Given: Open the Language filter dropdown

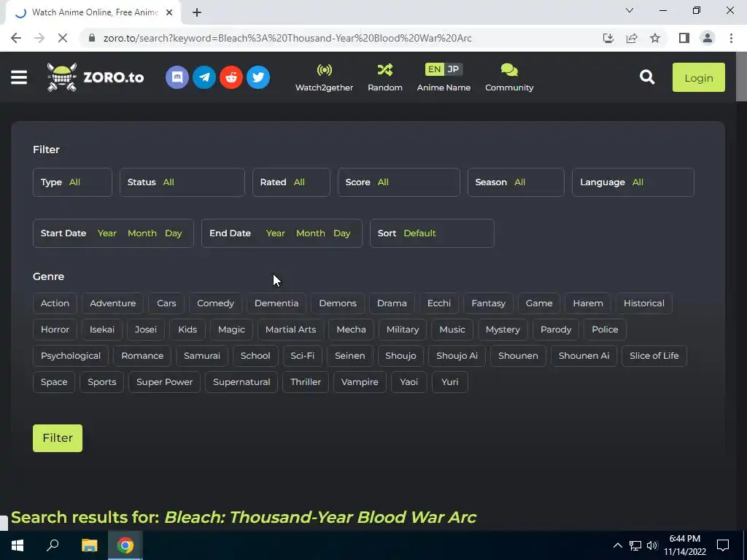Looking at the screenshot, I should pyautogui.click(x=633, y=182).
